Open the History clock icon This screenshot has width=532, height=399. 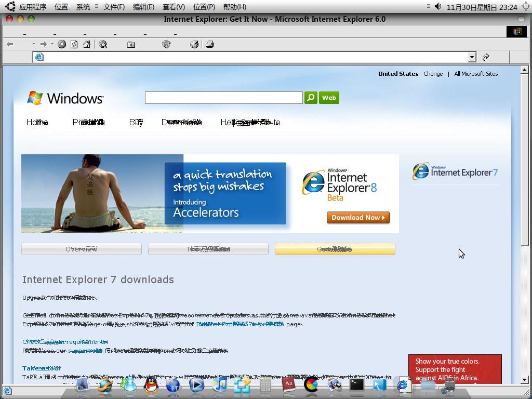point(194,45)
